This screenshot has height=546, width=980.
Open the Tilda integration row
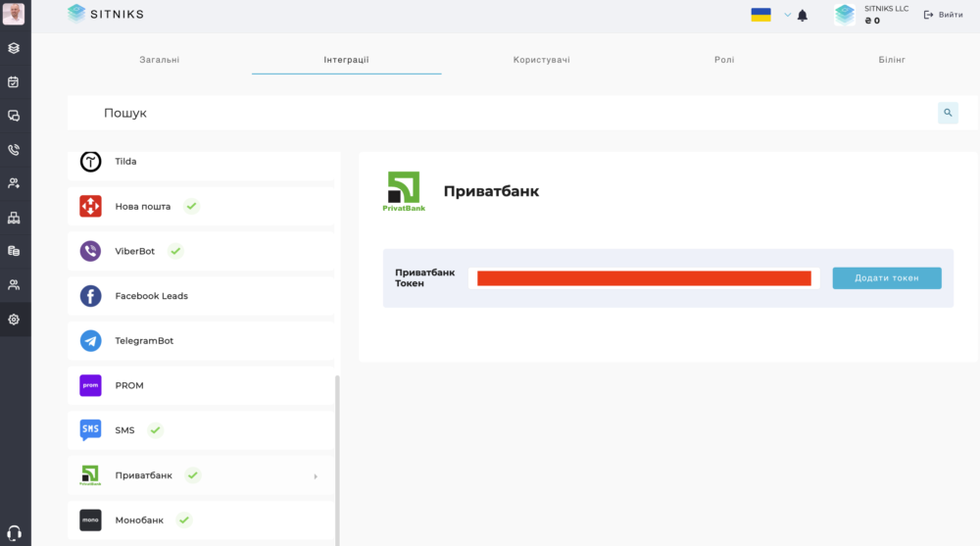[x=201, y=165]
